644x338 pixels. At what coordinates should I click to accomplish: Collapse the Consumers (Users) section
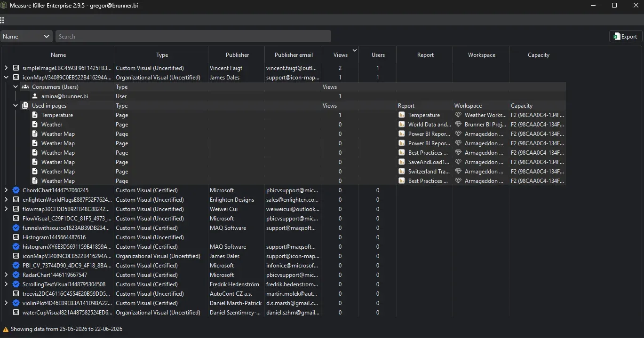[x=16, y=87]
